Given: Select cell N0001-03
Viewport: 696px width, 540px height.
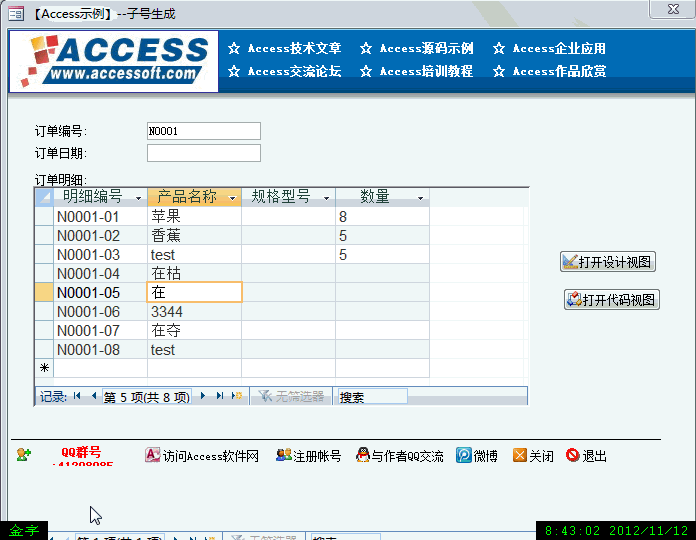Looking at the screenshot, I should pyautogui.click(x=100, y=255).
